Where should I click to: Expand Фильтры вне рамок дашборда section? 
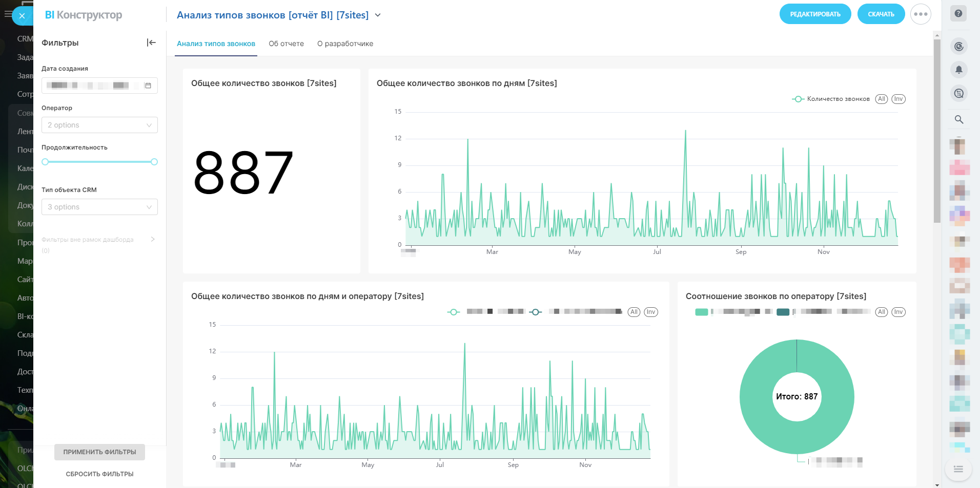(x=152, y=239)
